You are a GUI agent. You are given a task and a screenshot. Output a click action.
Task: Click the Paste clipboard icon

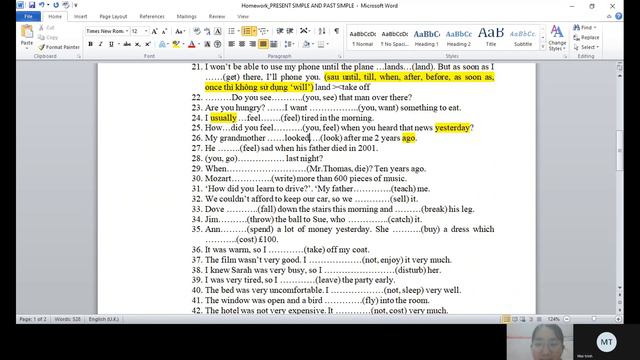coord(27,31)
